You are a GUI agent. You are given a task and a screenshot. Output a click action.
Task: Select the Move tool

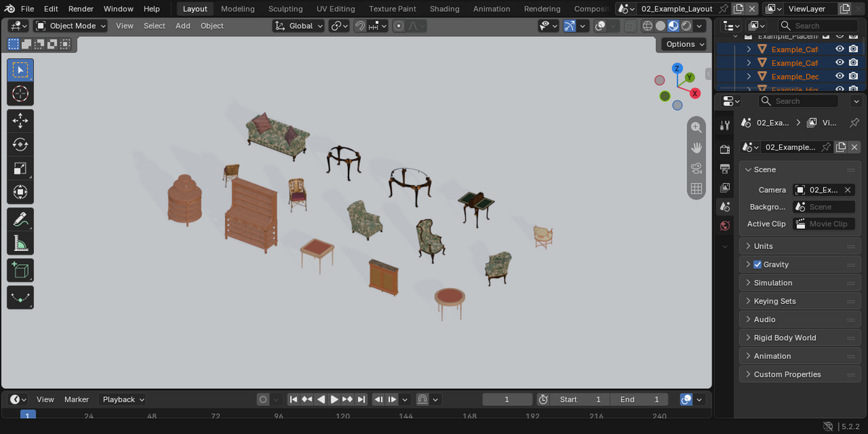pyautogui.click(x=20, y=121)
